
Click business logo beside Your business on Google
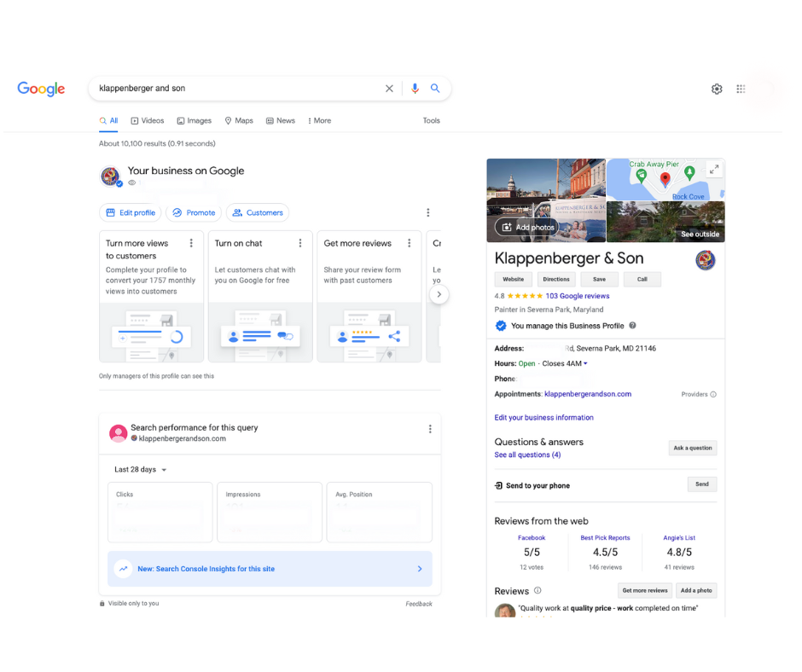[x=110, y=177]
